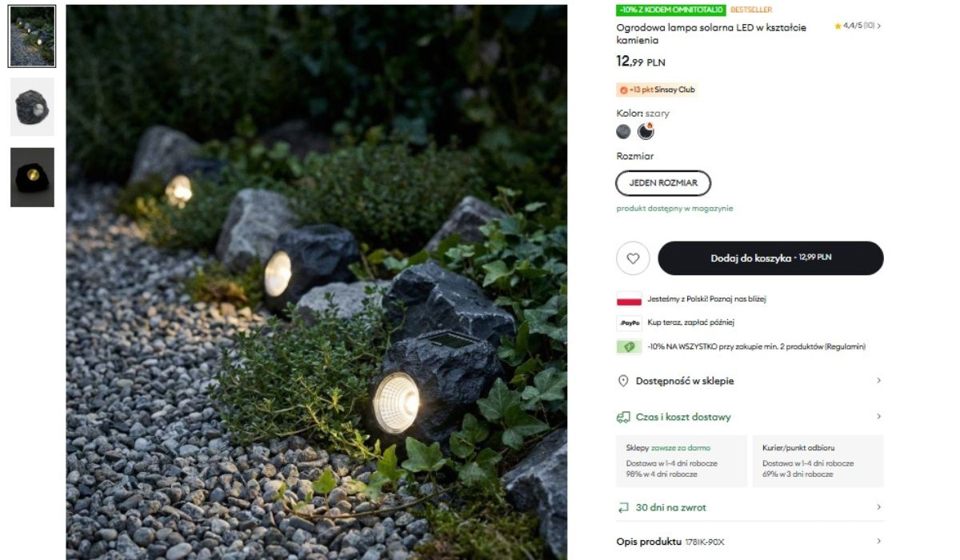
Task: Click the yellow rating star icon
Action: click(838, 26)
